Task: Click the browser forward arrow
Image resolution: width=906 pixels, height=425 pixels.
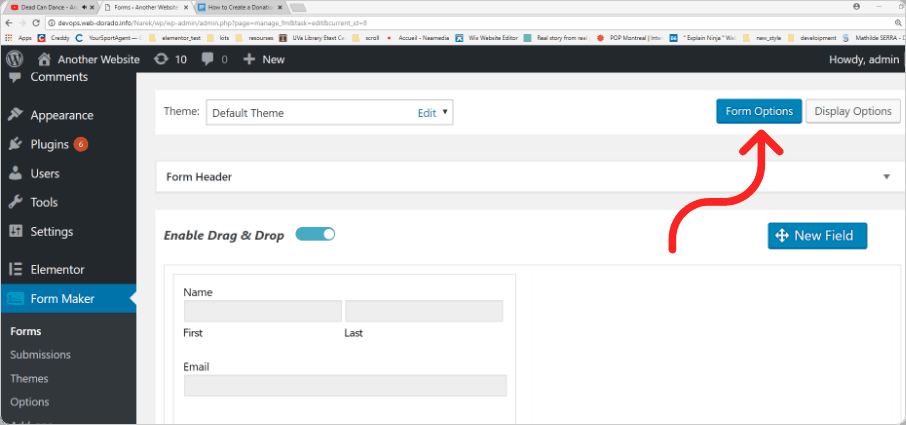Action: tap(22, 23)
